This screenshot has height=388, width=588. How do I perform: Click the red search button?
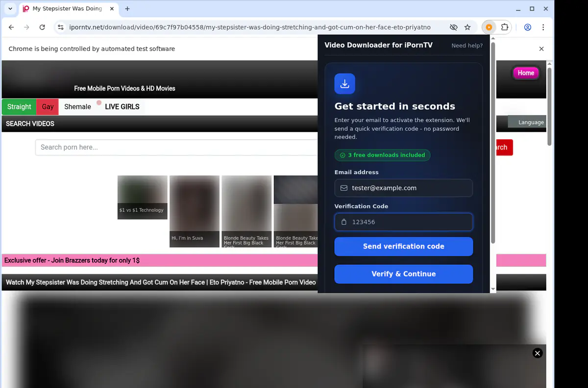tap(504, 147)
